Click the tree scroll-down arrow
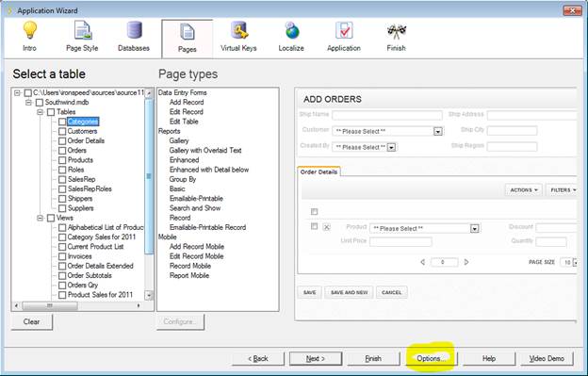Screen dimensions: 588x376 click(149, 295)
